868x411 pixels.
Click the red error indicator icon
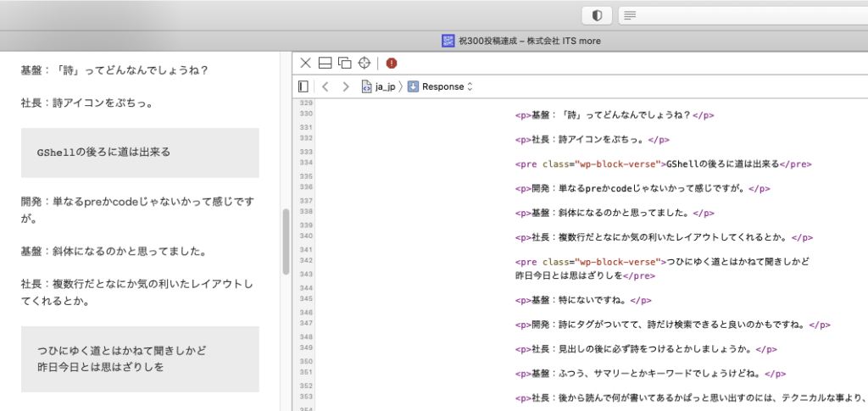click(x=392, y=63)
